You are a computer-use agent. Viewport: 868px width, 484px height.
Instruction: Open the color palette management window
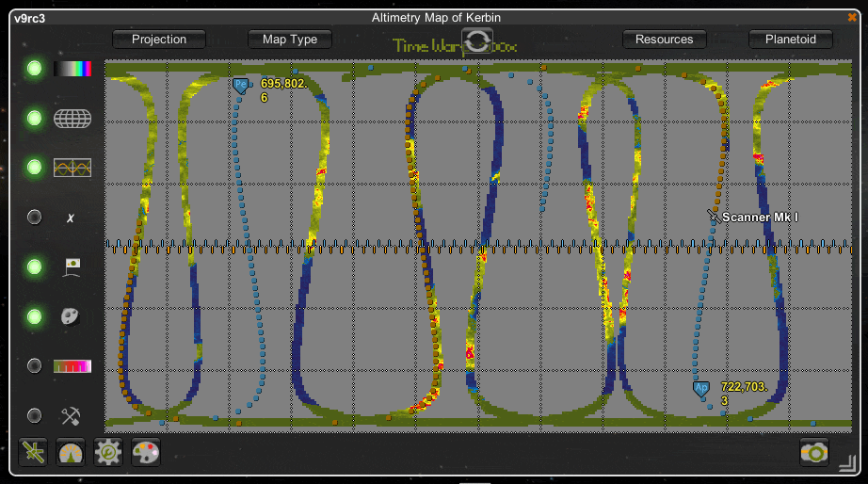(x=146, y=452)
